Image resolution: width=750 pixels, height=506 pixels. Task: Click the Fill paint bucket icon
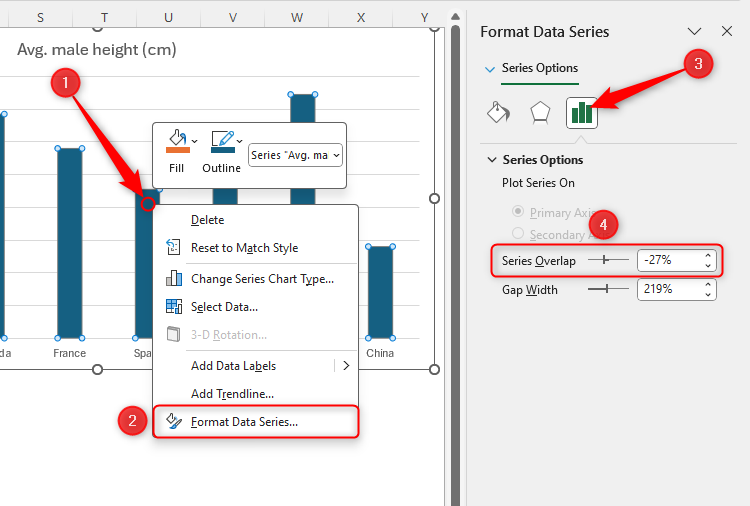pos(177,140)
